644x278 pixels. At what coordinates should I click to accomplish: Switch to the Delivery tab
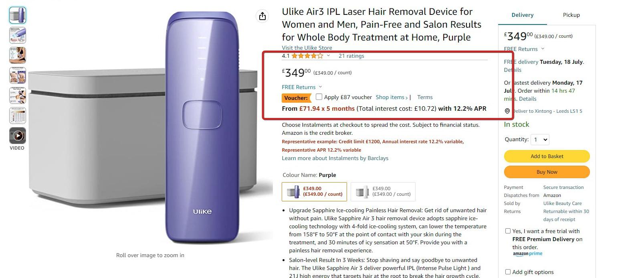(x=523, y=15)
